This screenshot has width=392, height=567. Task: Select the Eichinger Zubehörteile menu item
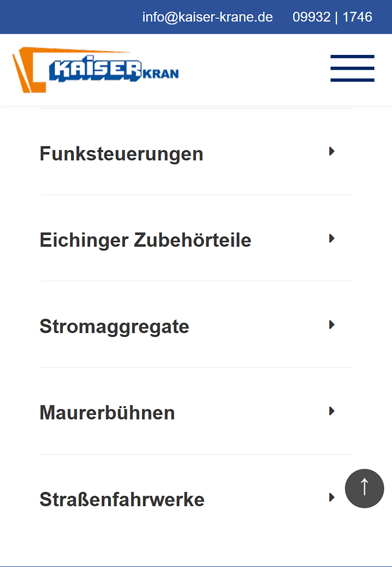(145, 240)
